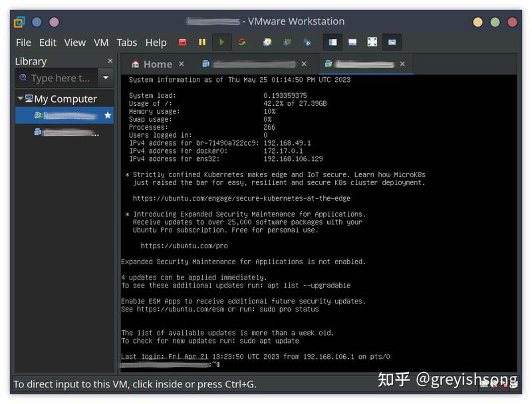
Task: Click the ens32 IPv4 address 192.168.106.129
Action: coord(293,159)
